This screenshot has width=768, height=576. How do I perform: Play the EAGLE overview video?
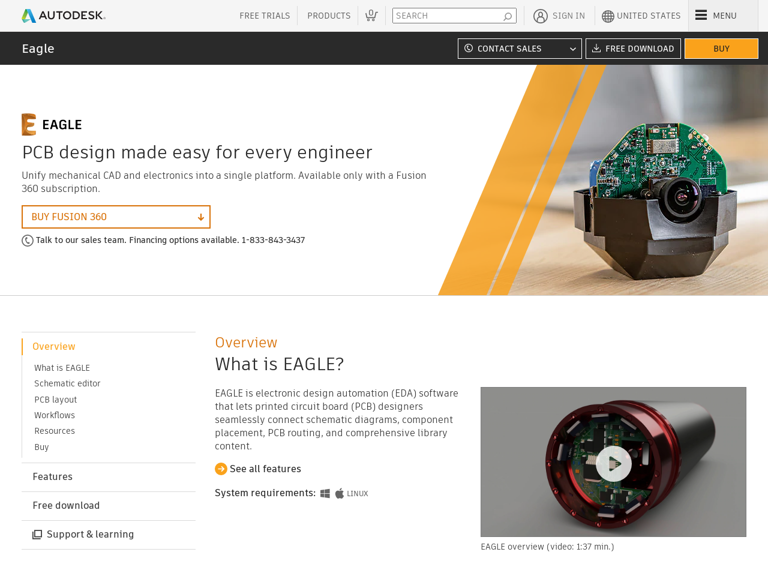613,462
